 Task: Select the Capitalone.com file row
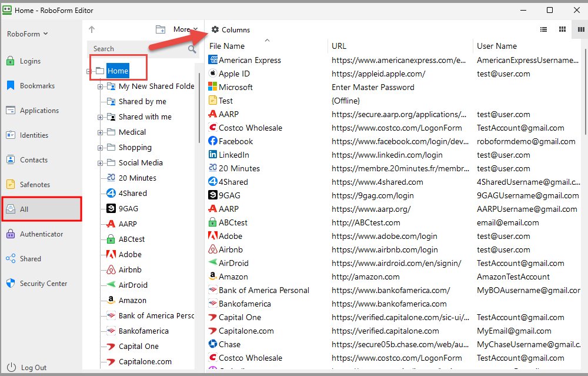click(x=393, y=331)
